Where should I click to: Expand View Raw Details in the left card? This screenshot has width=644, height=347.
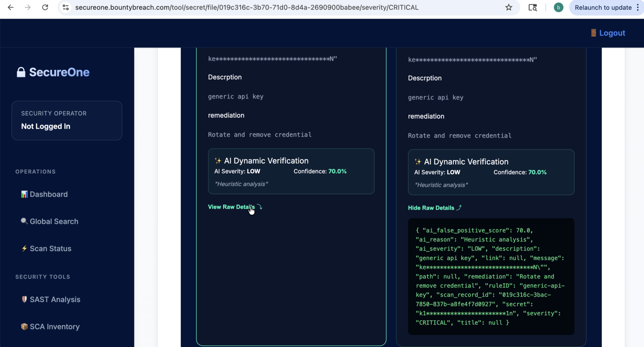coord(235,207)
